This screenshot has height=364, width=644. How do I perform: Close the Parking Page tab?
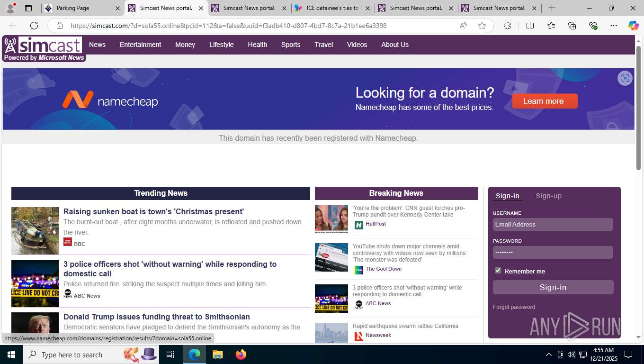[117, 8]
